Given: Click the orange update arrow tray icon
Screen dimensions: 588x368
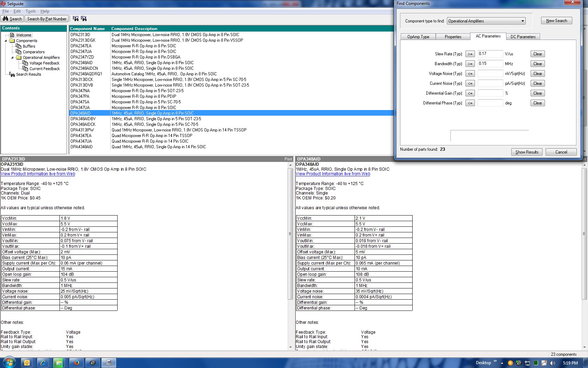Looking at the screenshot, I should click(510, 363).
